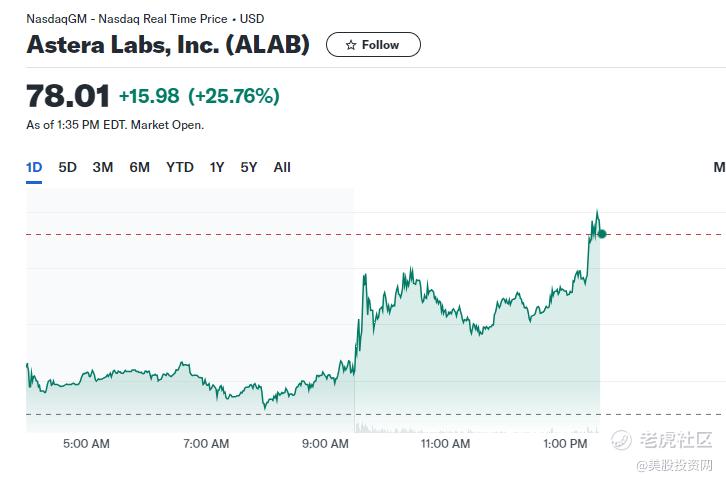Select YTD chart range
Viewport: 726px width, 482px height.
(x=180, y=167)
